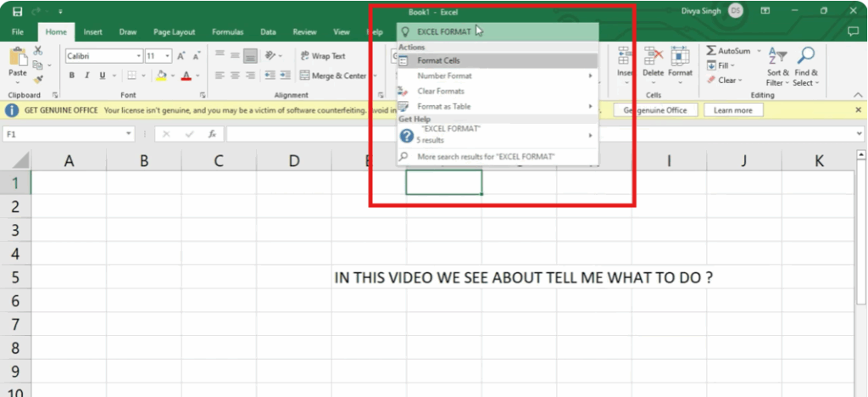Click the EXCEL FORMAT search box
This screenshot has height=397, width=868.
[x=498, y=31]
